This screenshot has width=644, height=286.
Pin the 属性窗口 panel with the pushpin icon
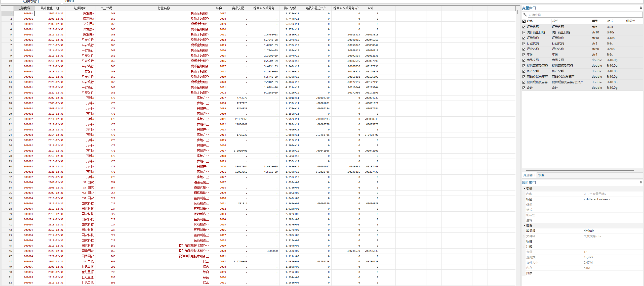[641, 183]
